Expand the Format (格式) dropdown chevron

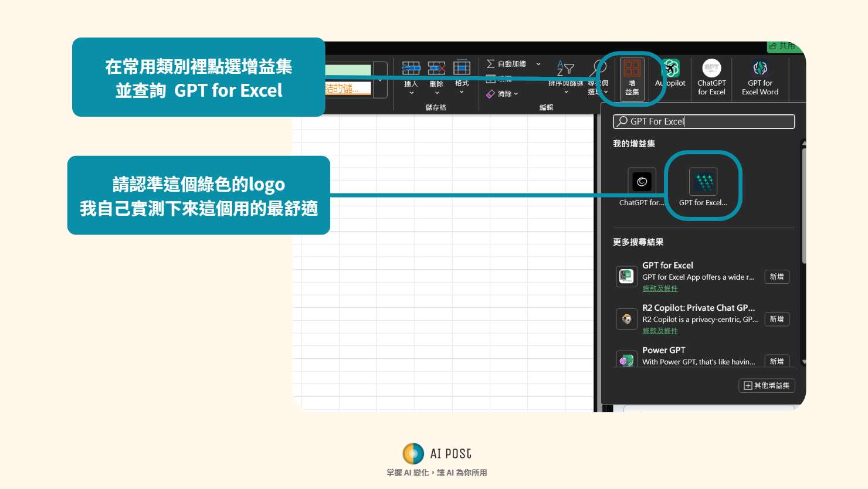click(x=462, y=92)
